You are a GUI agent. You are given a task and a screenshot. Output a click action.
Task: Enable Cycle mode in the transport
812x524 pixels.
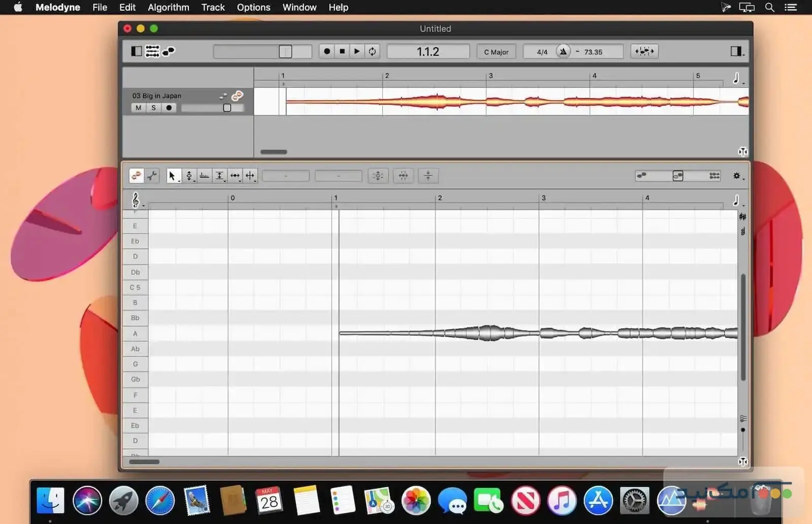(372, 51)
